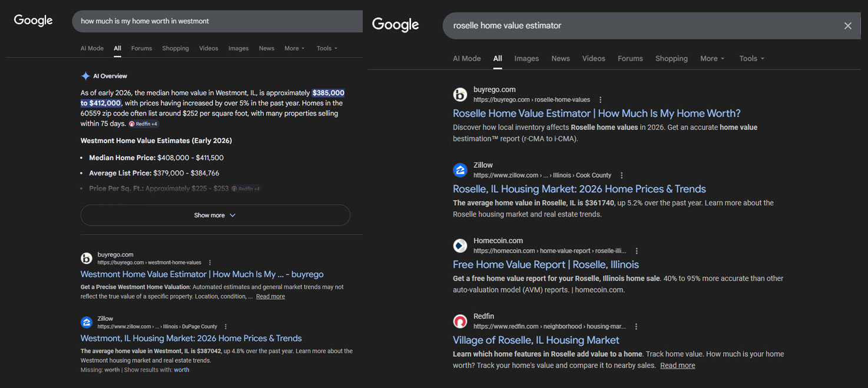This screenshot has width=868, height=388.
Task: Open Tools dropdown in Westmont search tabs
Action: pos(327,48)
